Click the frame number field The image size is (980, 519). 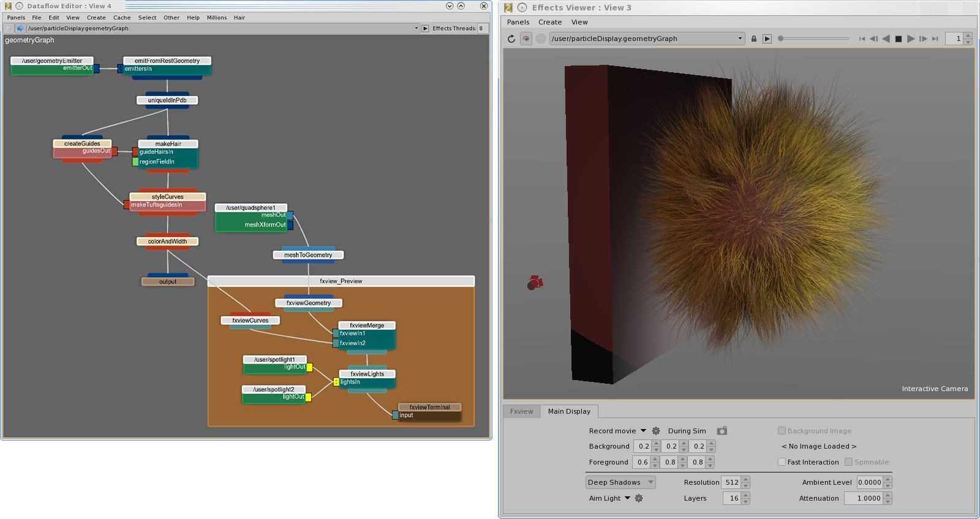pyautogui.click(x=954, y=39)
